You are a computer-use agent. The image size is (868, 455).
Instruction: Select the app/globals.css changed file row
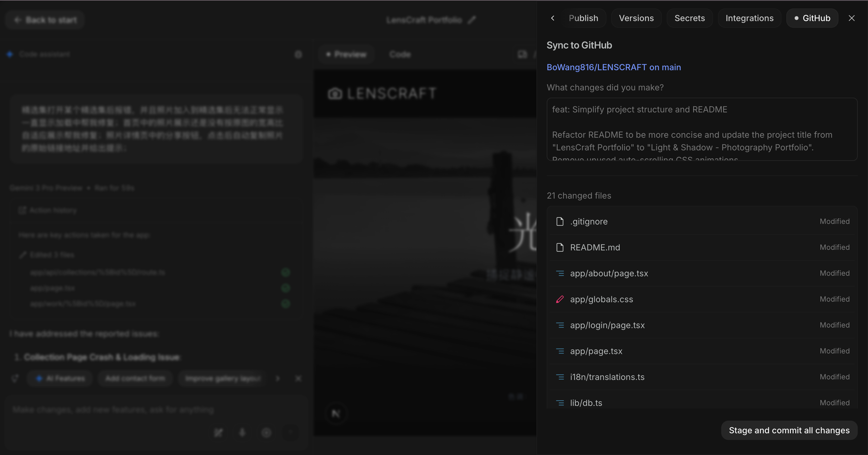(x=702, y=299)
